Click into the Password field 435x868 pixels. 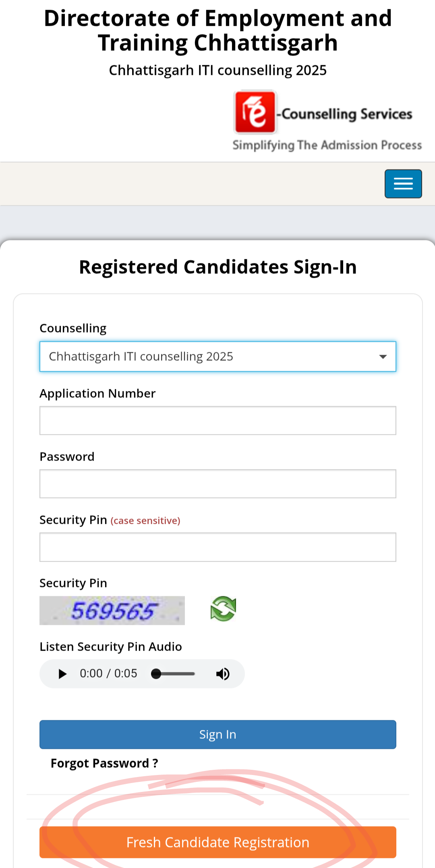218,484
